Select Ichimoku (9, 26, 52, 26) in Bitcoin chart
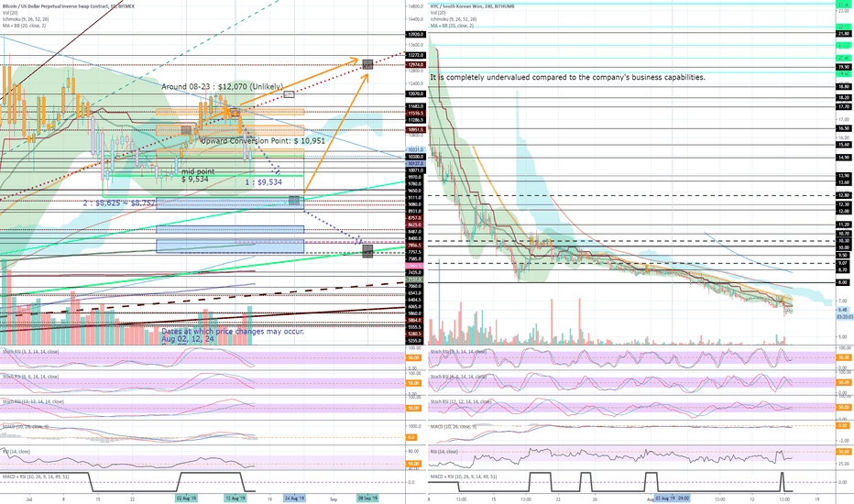The height and width of the screenshot is (504, 854). click(x=27, y=19)
